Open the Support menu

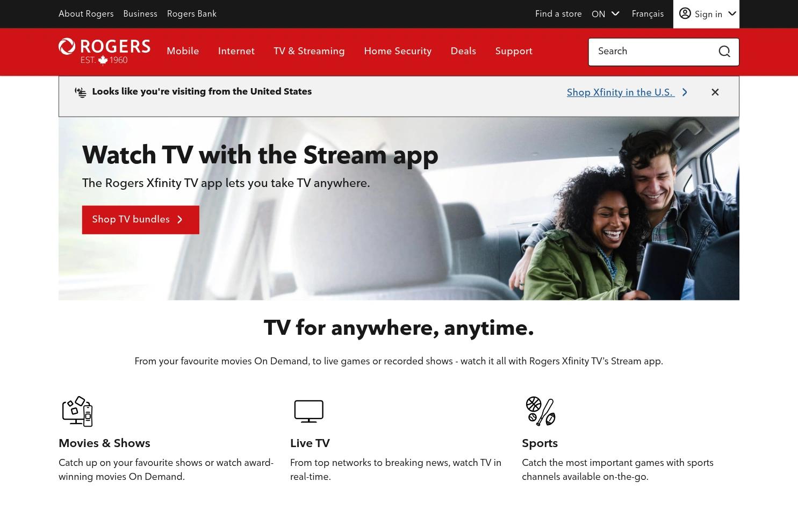tap(514, 52)
